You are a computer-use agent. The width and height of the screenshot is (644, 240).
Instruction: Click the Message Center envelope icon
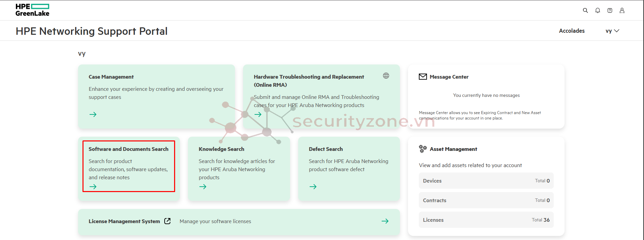[423, 77]
